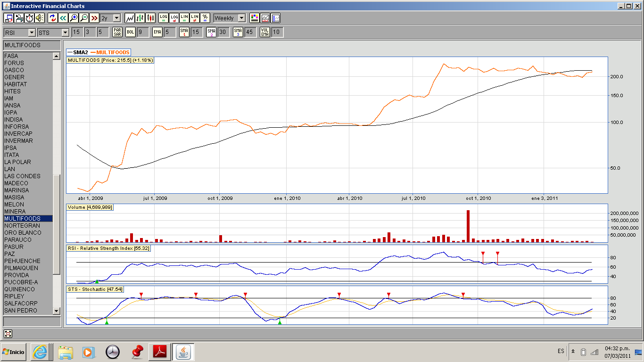Image resolution: width=644 pixels, height=362 pixels.
Task: Click the percent scale button
Action: point(205,18)
